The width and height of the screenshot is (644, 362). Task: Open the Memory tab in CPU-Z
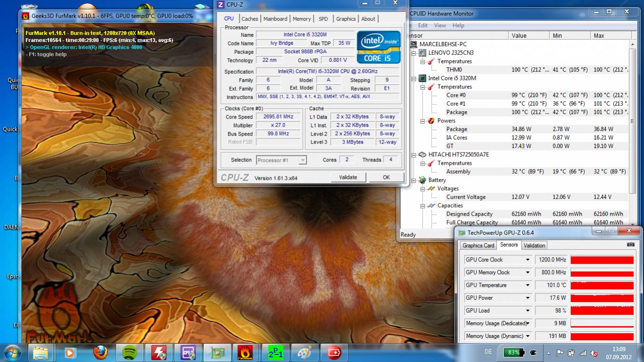click(x=301, y=19)
